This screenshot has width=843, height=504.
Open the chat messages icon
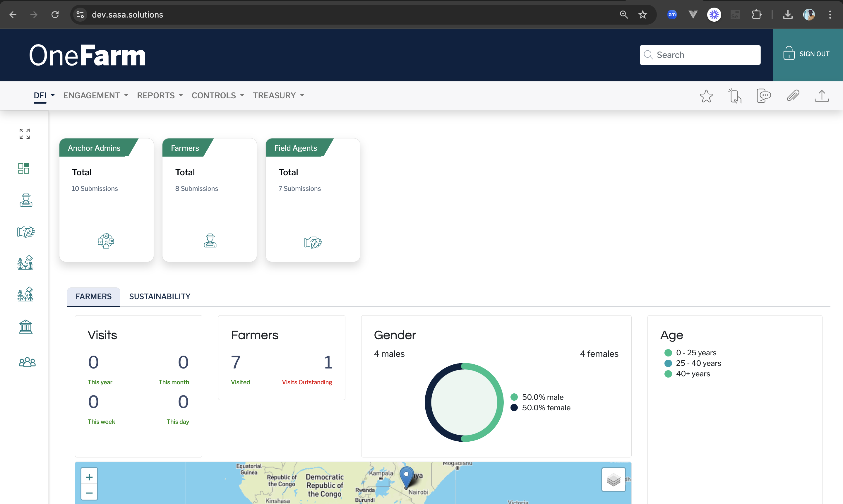(x=763, y=96)
